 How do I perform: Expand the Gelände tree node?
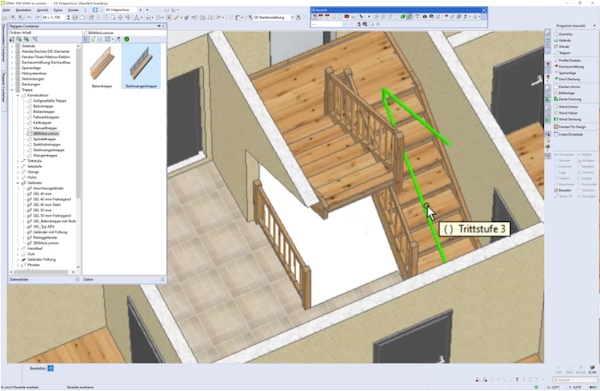(12, 46)
